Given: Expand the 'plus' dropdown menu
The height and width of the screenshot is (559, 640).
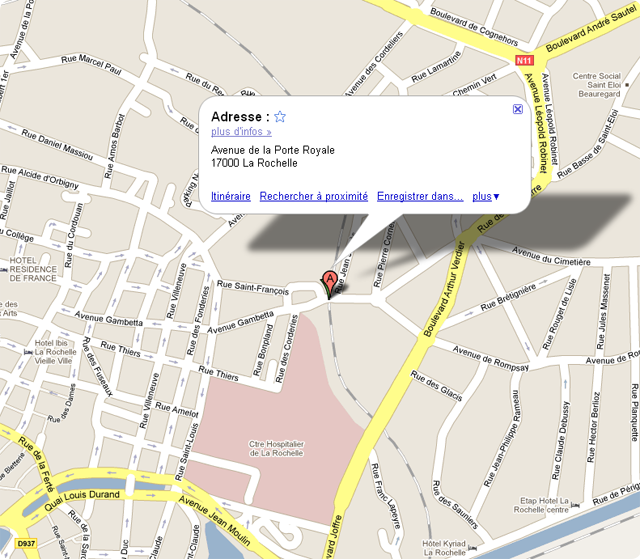Looking at the screenshot, I should 486,196.
